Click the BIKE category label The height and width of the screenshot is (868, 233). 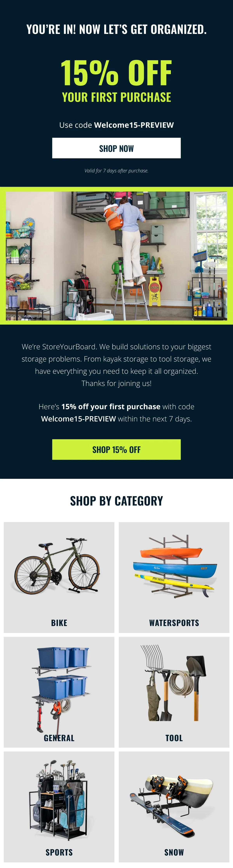coord(59,623)
